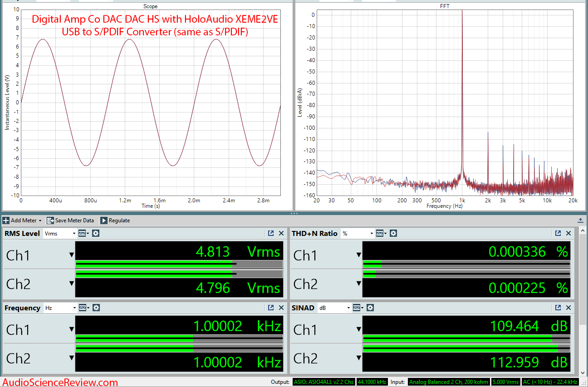Select the 0.000225 % Ch2 reading
Viewport: 588px width, 387px height.
coord(528,288)
